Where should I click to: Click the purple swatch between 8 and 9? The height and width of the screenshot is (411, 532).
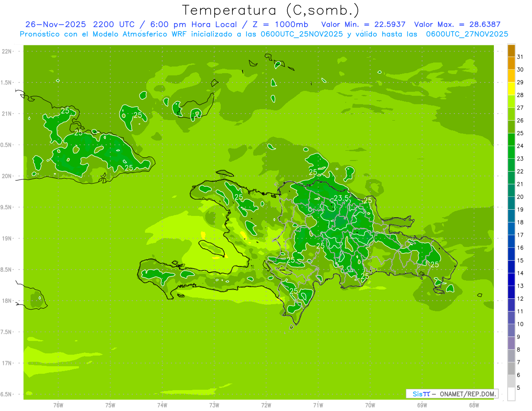click(511, 343)
